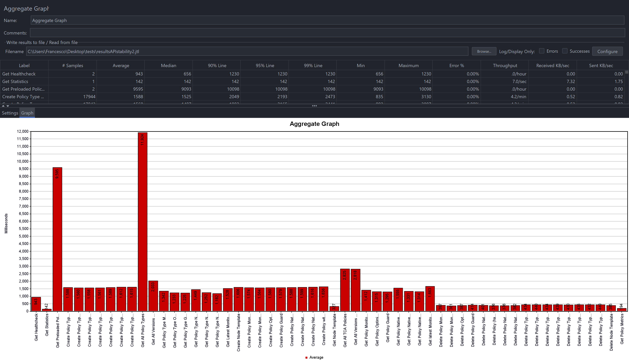This screenshot has width=629, height=364.
Task: Click the 11,924 Get All Policy Types bar
Action: pyautogui.click(x=143, y=222)
